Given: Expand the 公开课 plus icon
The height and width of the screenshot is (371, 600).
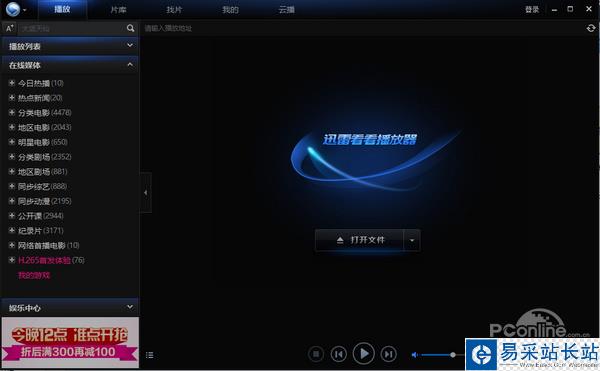Looking at the screenshot, I should [12, 216].
